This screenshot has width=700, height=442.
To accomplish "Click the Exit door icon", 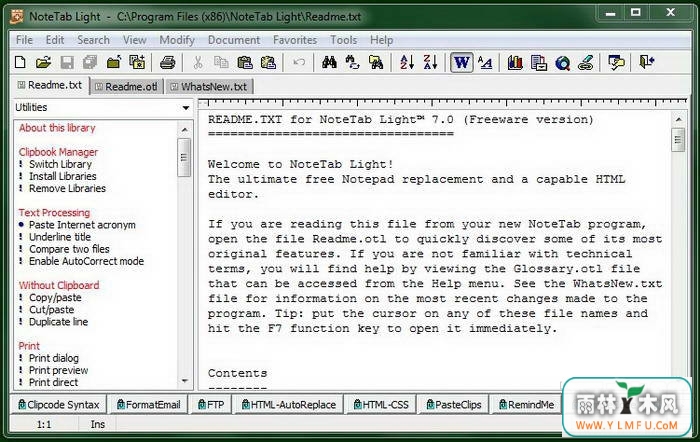I will [x=646, y=62].
